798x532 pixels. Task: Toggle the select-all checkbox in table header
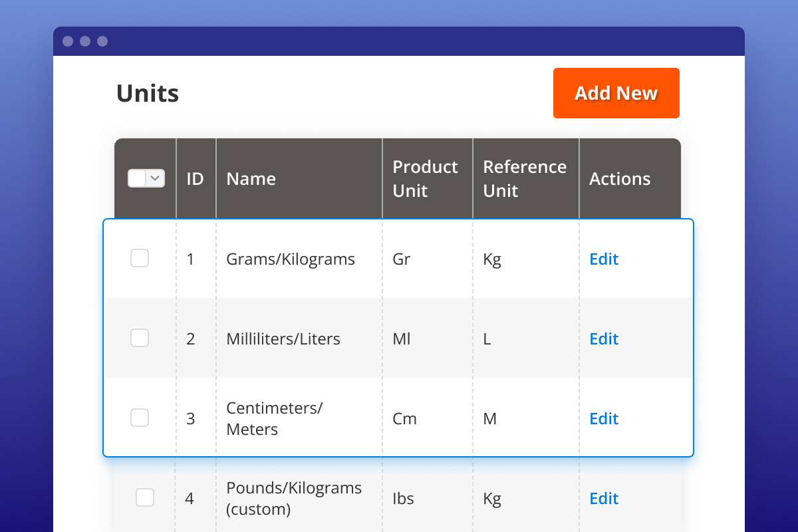138,178
